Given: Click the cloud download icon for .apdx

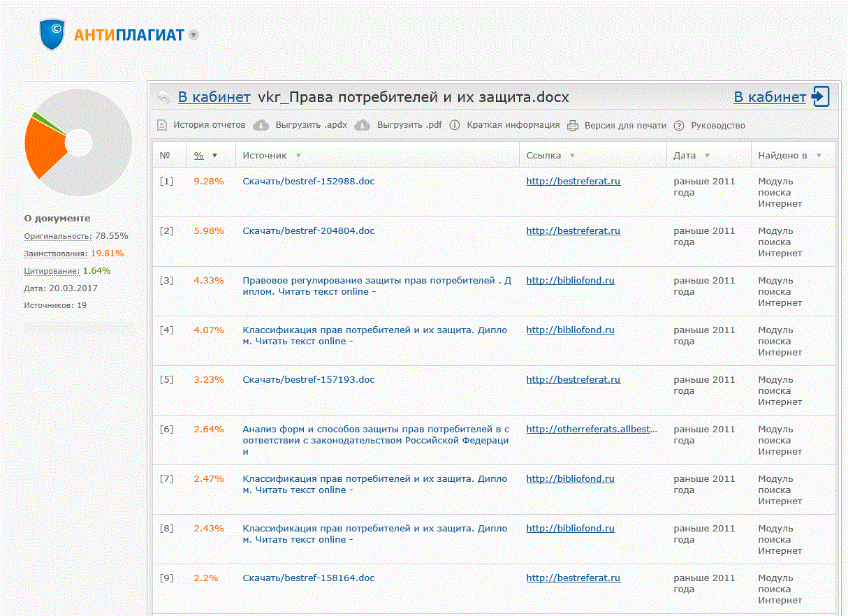Looking at the screenshot, I should 261,126.
